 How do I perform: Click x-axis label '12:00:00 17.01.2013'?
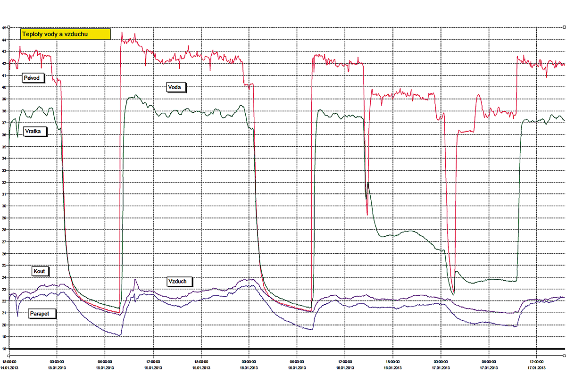coord(537,364)
